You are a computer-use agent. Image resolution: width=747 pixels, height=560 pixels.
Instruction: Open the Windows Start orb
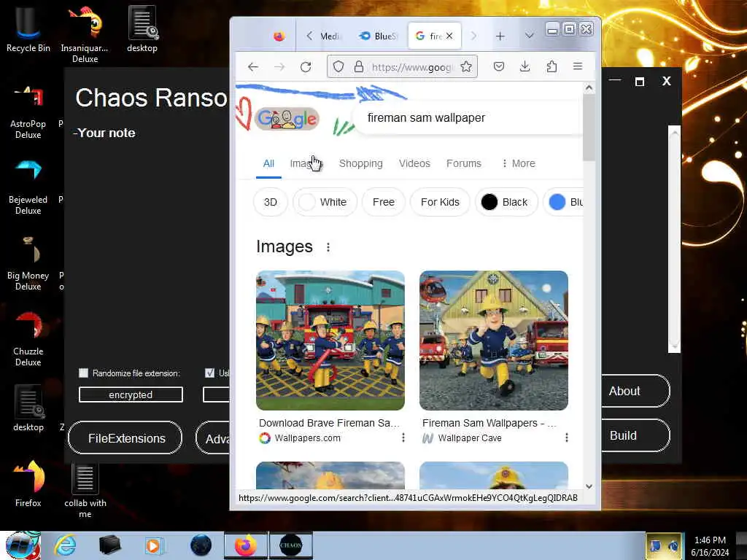click(x=21, y=545)
